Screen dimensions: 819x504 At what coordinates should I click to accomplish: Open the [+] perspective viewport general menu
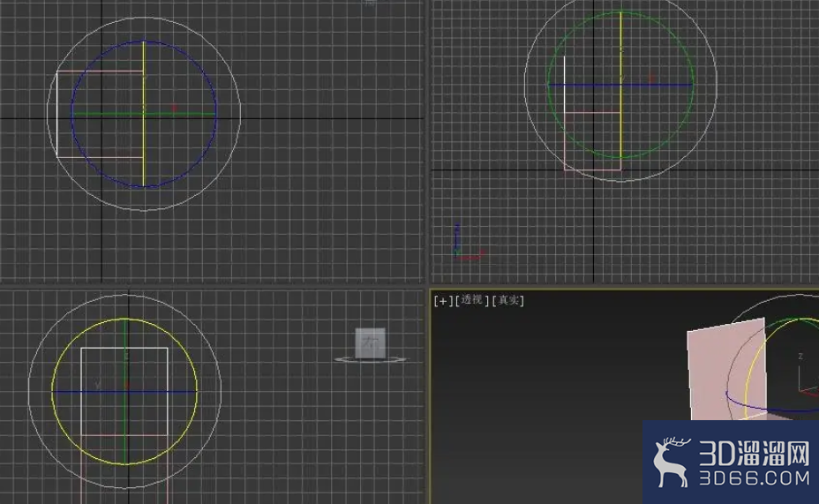tap(443, 301)
